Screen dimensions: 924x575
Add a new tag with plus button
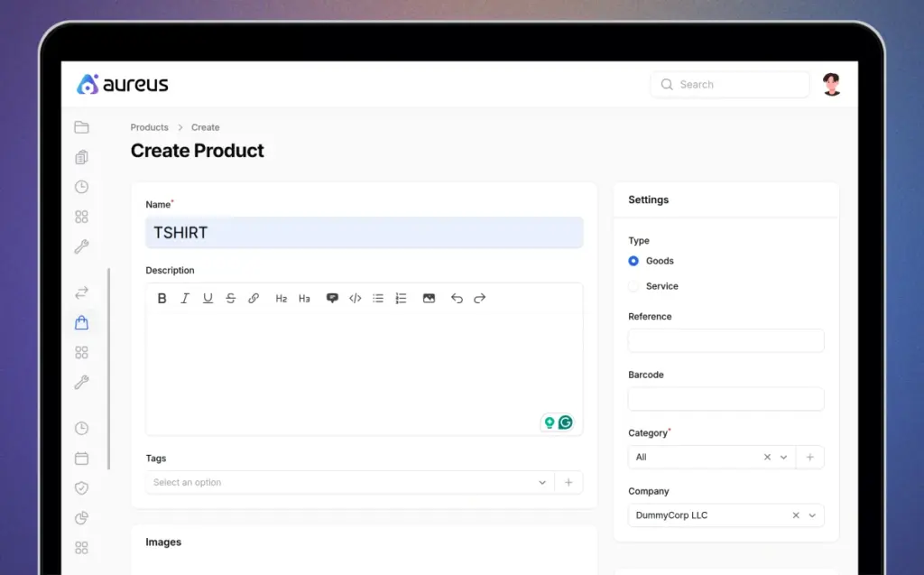(x=568, y=482)
